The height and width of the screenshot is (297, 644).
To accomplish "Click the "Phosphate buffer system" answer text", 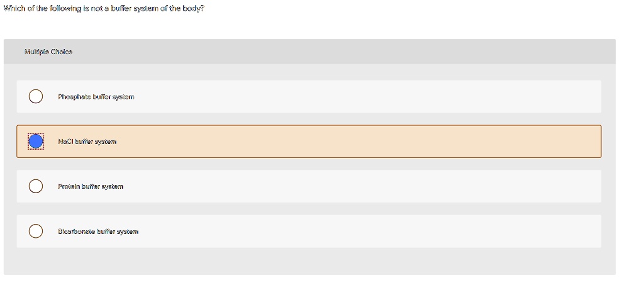I will point(96,97).
